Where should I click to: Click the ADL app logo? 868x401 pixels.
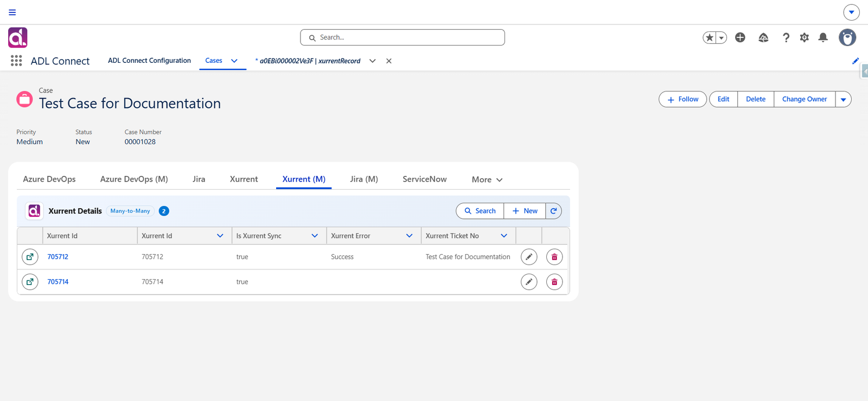tap(18, 37)
